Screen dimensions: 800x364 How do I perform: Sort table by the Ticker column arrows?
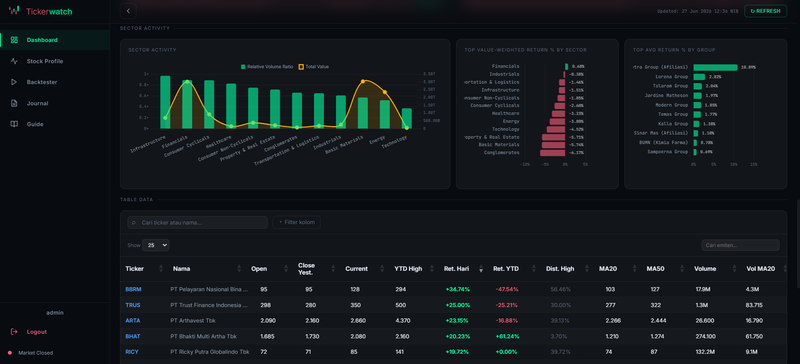(161, 269)
